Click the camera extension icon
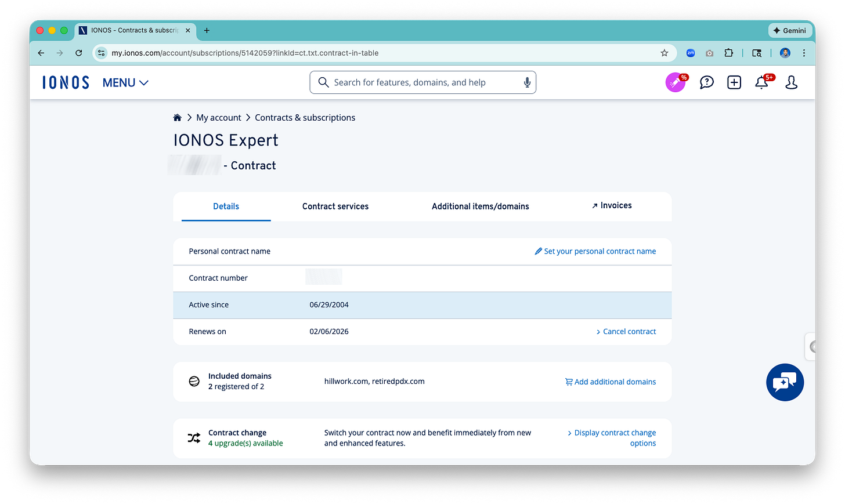The width and height of the screenshot is (845, 504). [709, 53]
